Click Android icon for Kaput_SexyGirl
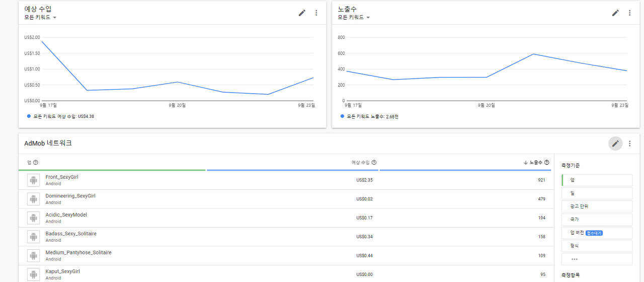This screenshot has height=282, width=644. click(x=34, y=274)
